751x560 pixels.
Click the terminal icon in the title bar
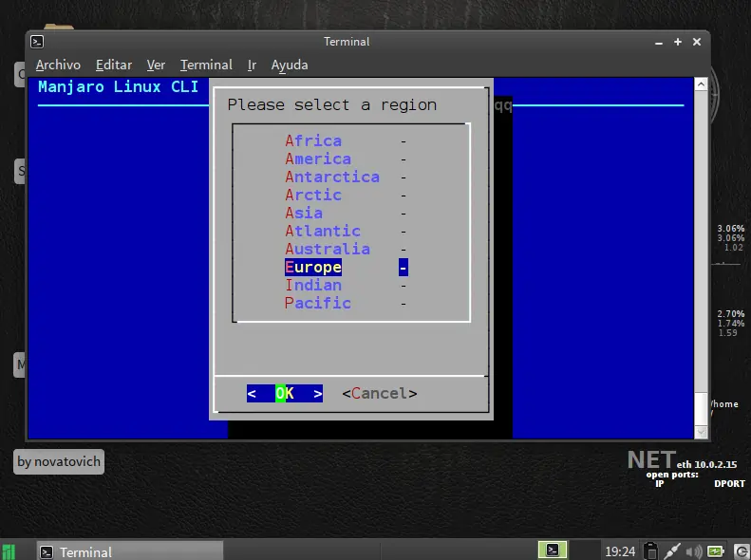click(37, 42)
